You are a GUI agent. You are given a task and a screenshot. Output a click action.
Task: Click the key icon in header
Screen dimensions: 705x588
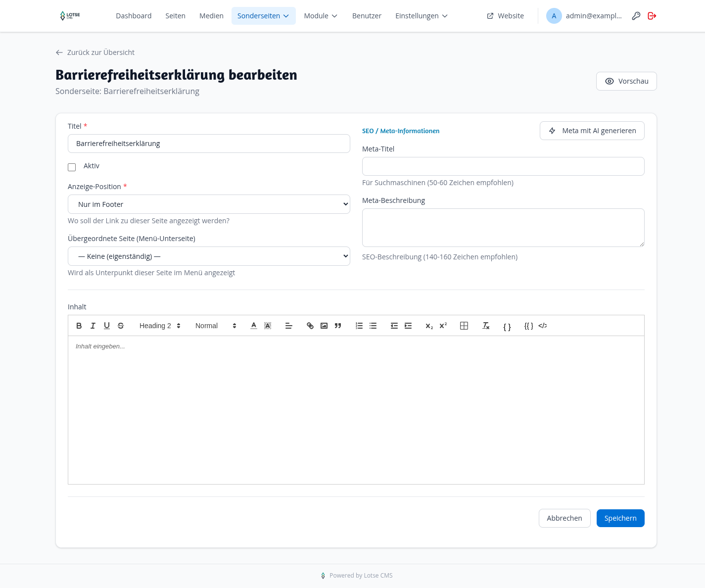636,16
